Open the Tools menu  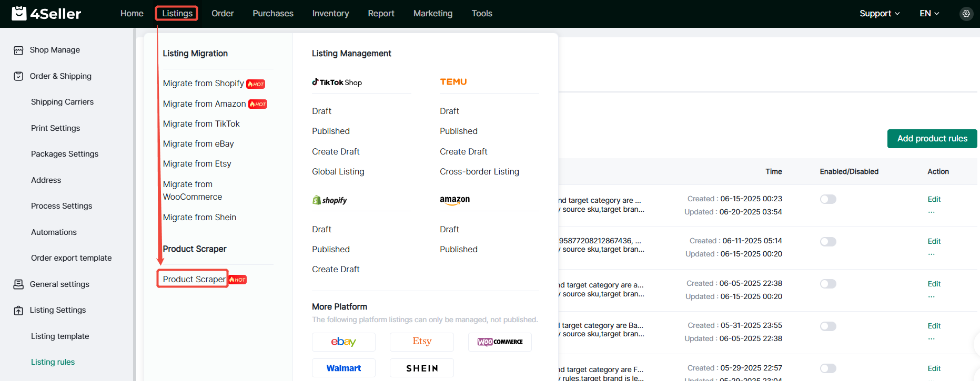click(482, 14)
